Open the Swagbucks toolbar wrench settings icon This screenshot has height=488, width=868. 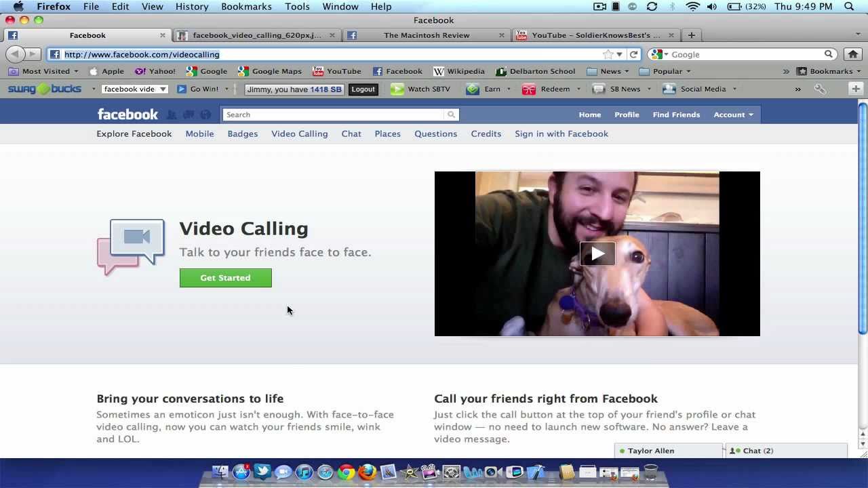click(820, 89)
